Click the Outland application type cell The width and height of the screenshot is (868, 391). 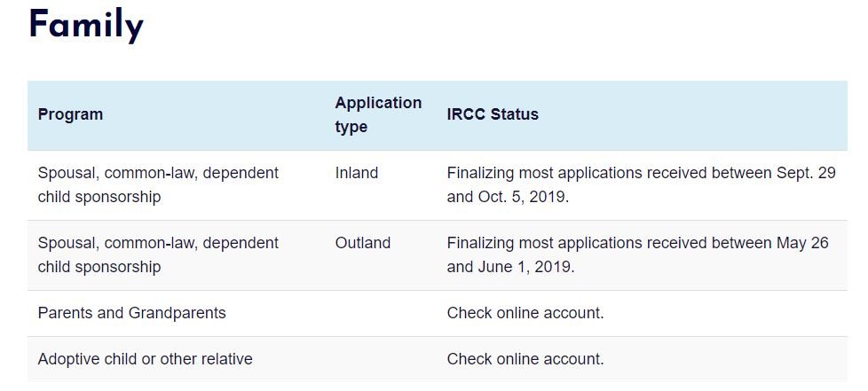(363, 243)
